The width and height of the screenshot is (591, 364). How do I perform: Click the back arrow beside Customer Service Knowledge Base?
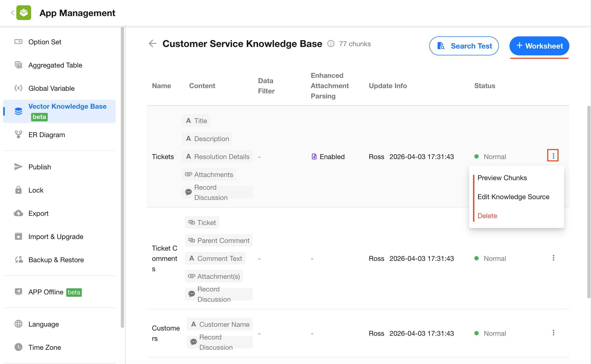point(152,44)
